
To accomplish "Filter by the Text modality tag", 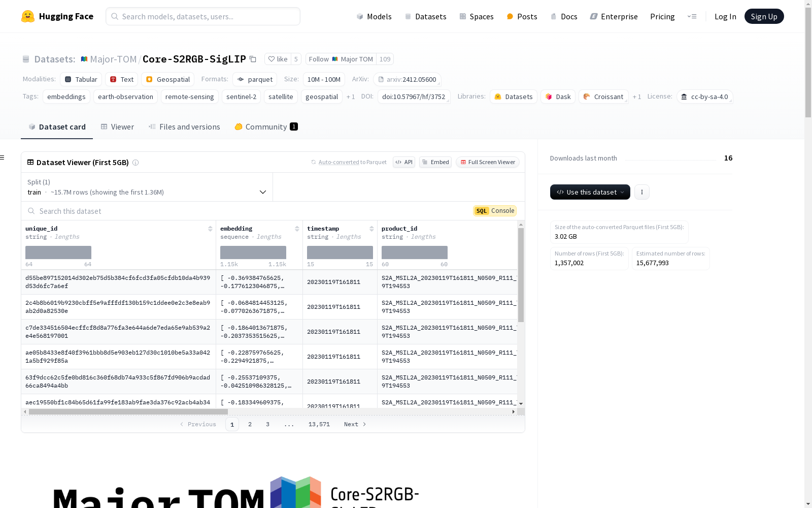I will tap(122, 79).
